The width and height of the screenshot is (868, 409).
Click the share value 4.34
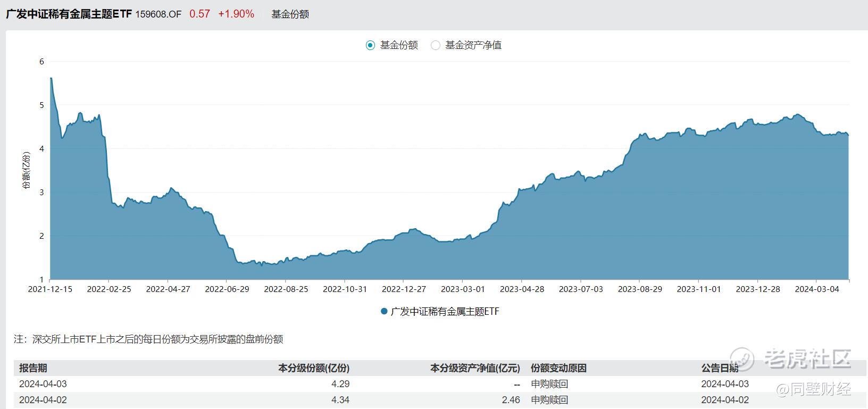click(340, 400)
